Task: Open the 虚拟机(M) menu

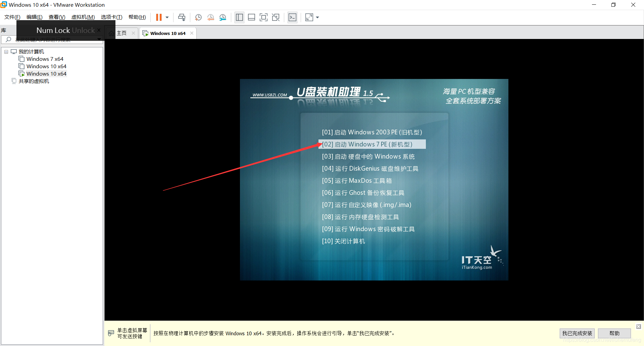Action: [83, 17]
